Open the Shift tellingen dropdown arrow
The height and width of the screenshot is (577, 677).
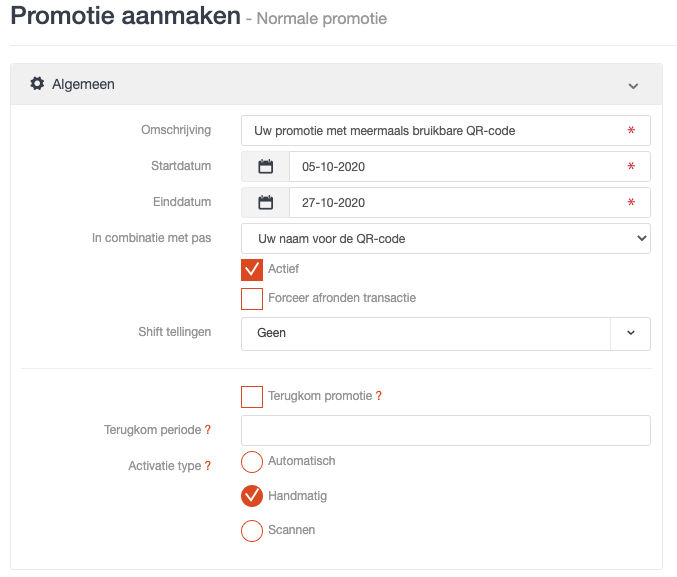pos(631,333)
